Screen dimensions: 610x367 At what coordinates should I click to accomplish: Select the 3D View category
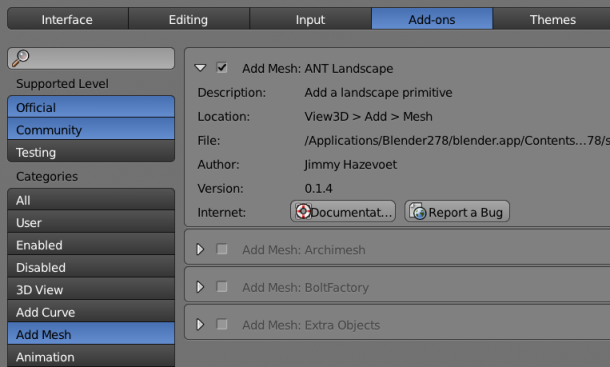click(x=91, y=289)
